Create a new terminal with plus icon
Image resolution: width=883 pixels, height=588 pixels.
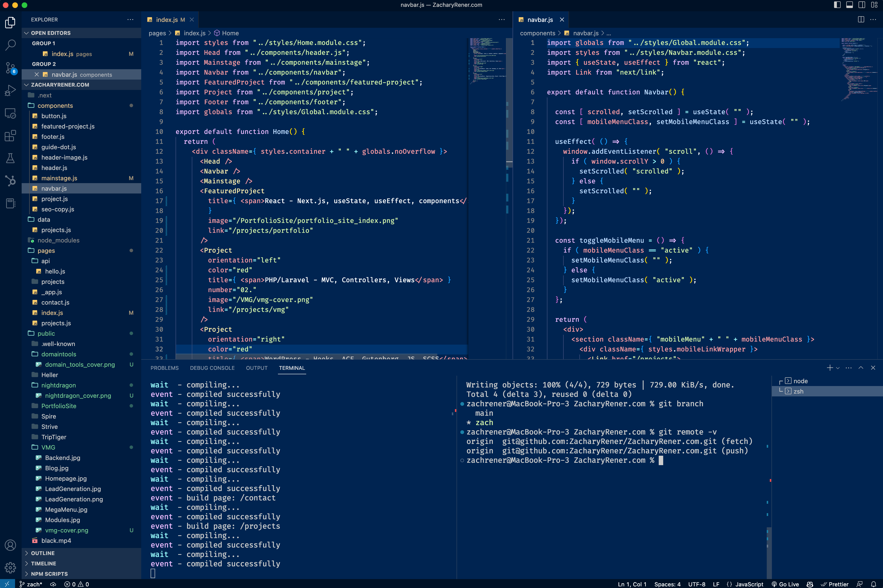[x=829, y=368]
